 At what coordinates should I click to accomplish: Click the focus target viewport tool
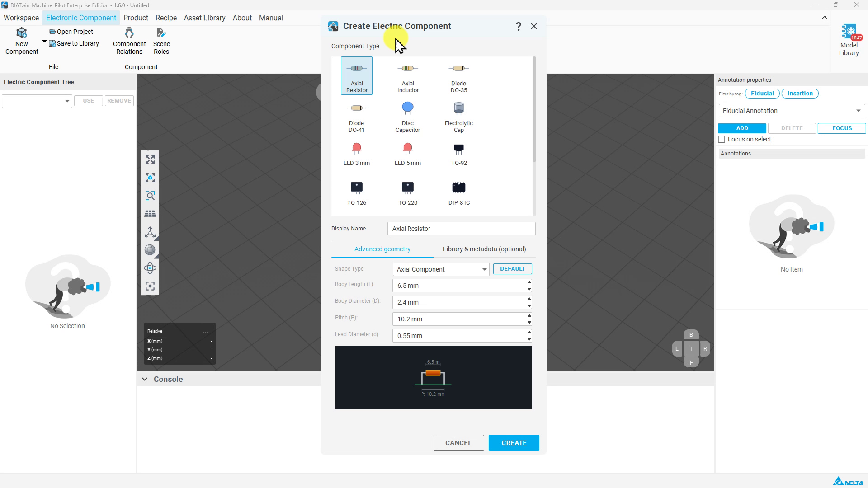coord(150,286)
